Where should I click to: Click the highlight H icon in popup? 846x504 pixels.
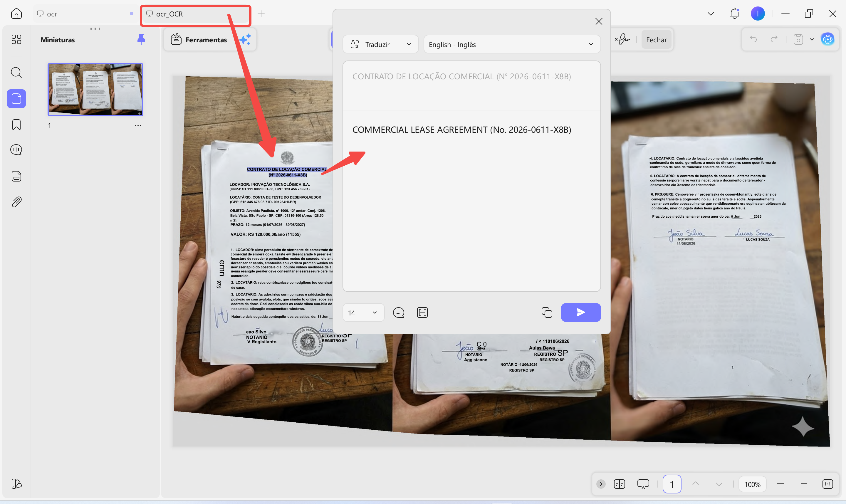[422, 313]
